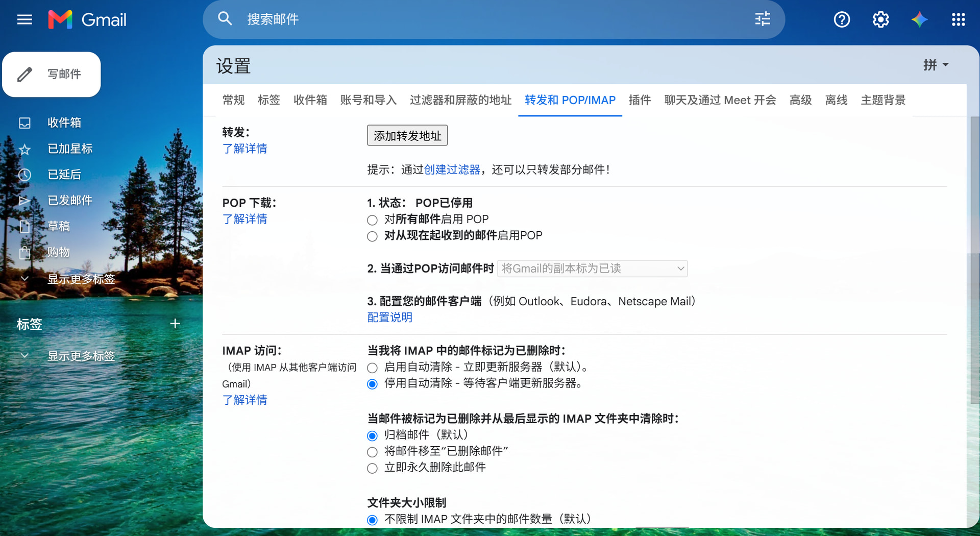980x536 pixels.
Task: Expand 显示更多标签 below 购物
Action: 81,279
